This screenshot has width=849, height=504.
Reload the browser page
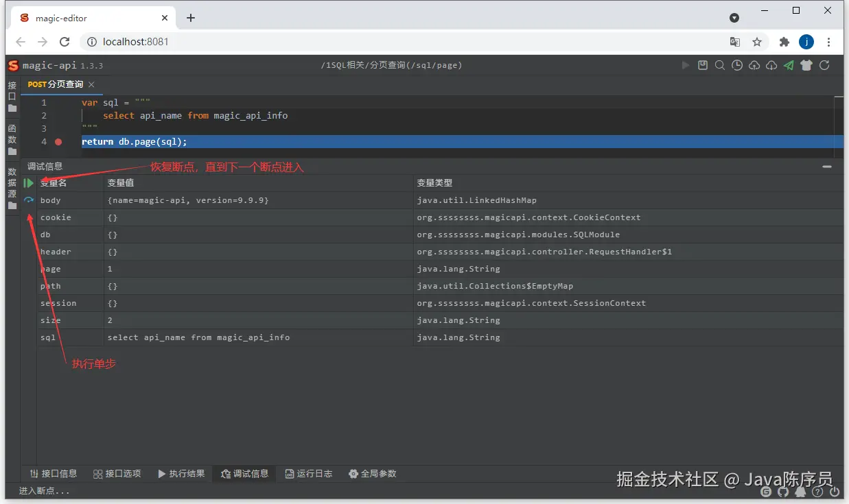point(65,42)
